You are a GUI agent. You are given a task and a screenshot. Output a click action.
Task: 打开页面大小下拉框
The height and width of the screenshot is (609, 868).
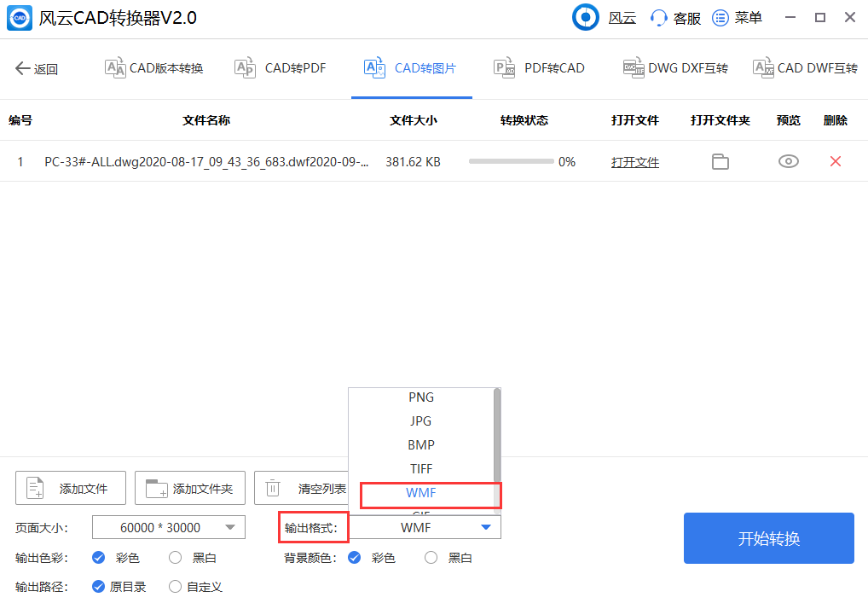click(168, 527)
